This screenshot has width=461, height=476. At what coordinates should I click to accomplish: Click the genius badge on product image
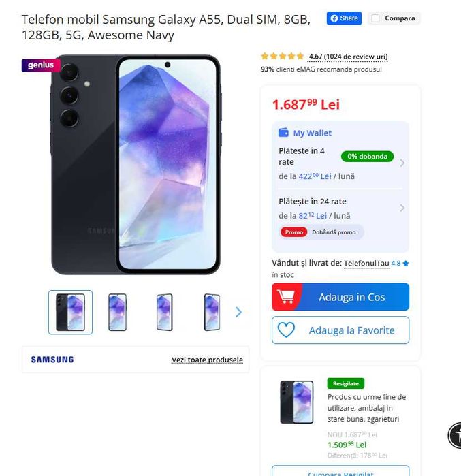click(41, 65)
